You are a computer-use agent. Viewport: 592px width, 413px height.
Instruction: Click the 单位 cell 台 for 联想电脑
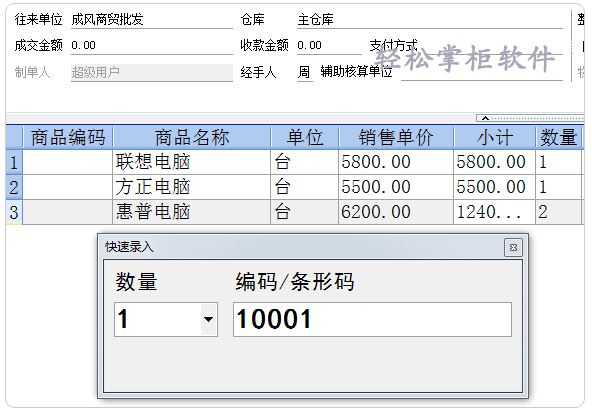click(305, 162)
